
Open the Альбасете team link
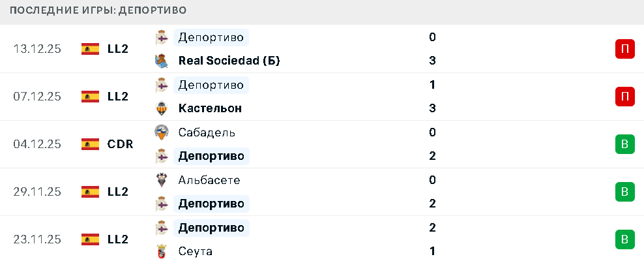click(x=209, y=179)
